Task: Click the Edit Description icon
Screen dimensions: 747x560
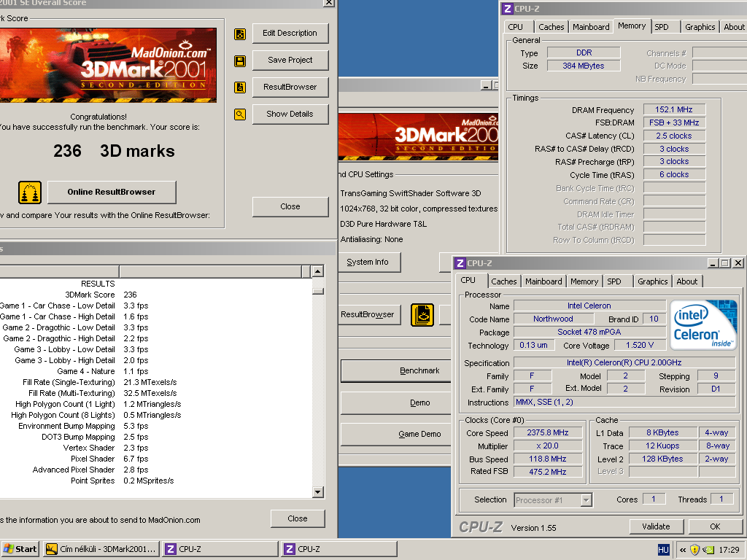Action: click(x=240, y=34)
